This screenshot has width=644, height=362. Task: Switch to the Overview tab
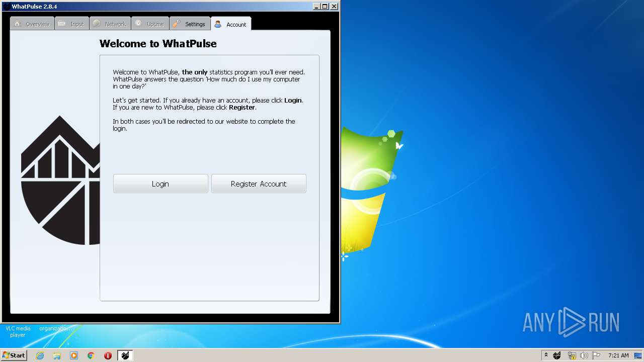point(32,24)
